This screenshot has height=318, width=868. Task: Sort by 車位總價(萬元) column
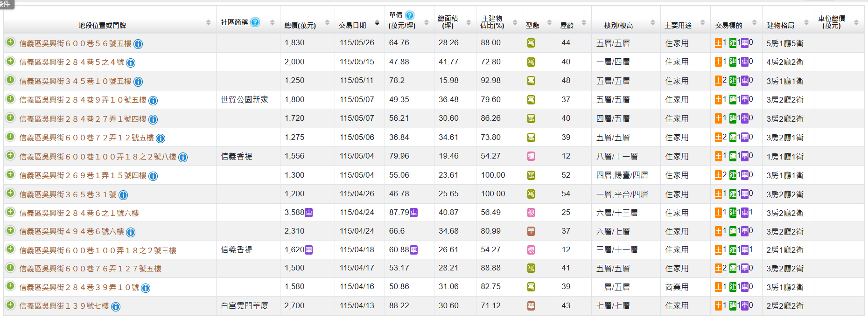(x=856, y=22)
